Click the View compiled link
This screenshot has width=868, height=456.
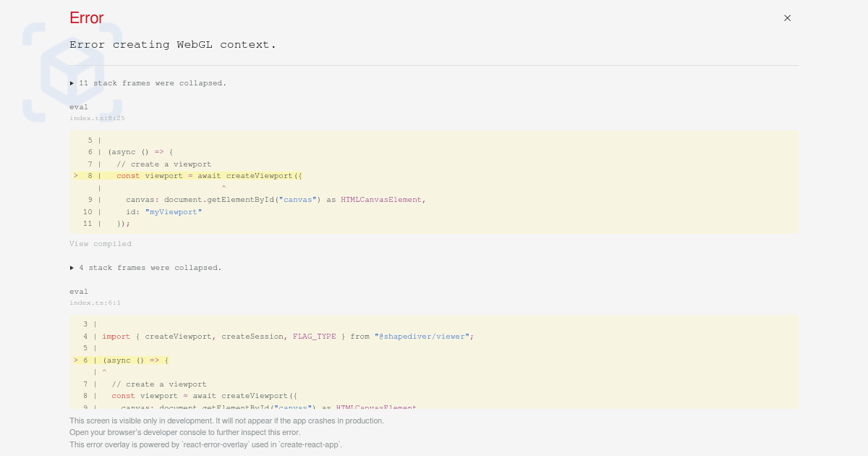click(101, 244)
